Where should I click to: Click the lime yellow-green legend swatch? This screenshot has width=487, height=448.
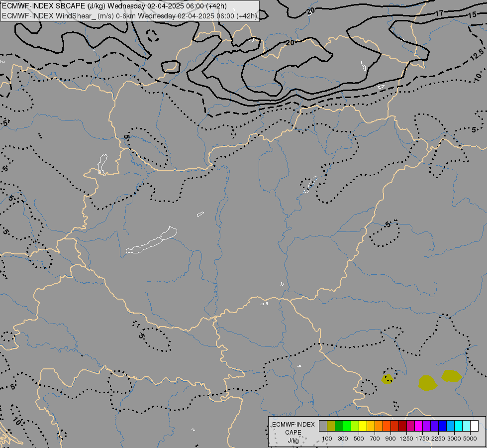(x=355, y=426)
